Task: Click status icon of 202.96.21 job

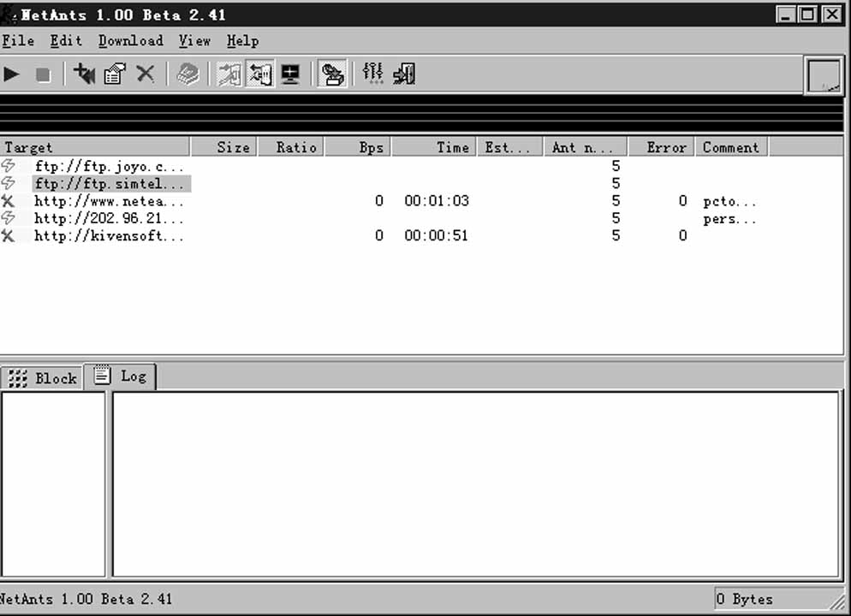Action: (x=9, y=217)
